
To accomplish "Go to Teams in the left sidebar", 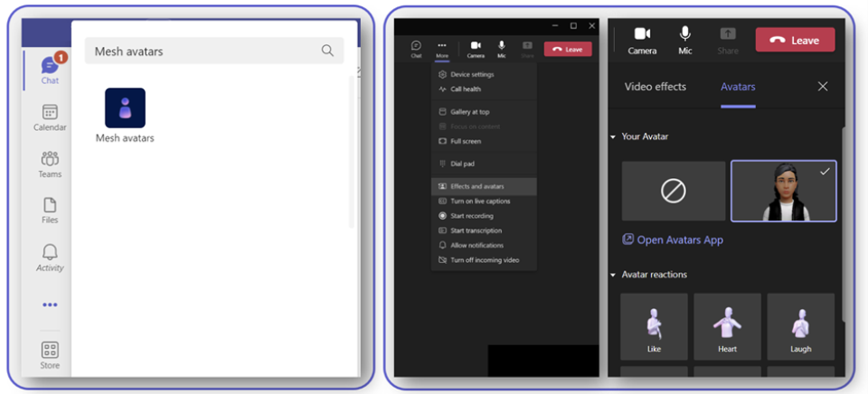I will pos(50,164).
